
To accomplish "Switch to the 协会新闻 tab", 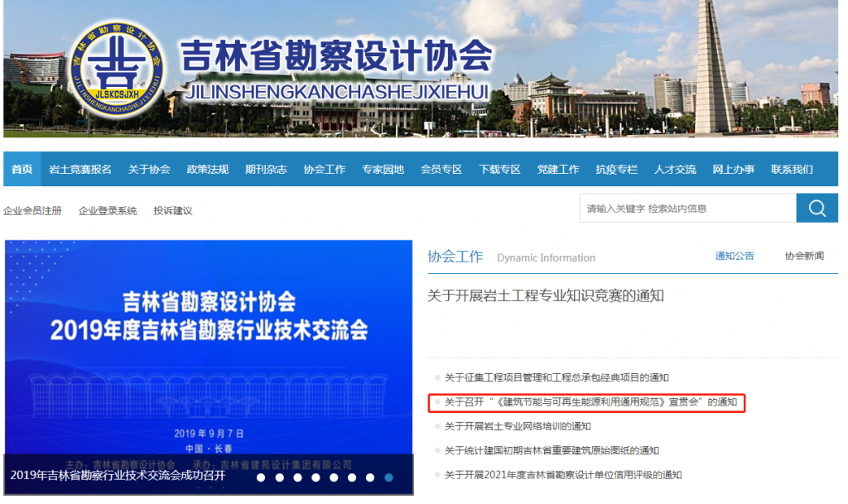I will coord(804,256).
